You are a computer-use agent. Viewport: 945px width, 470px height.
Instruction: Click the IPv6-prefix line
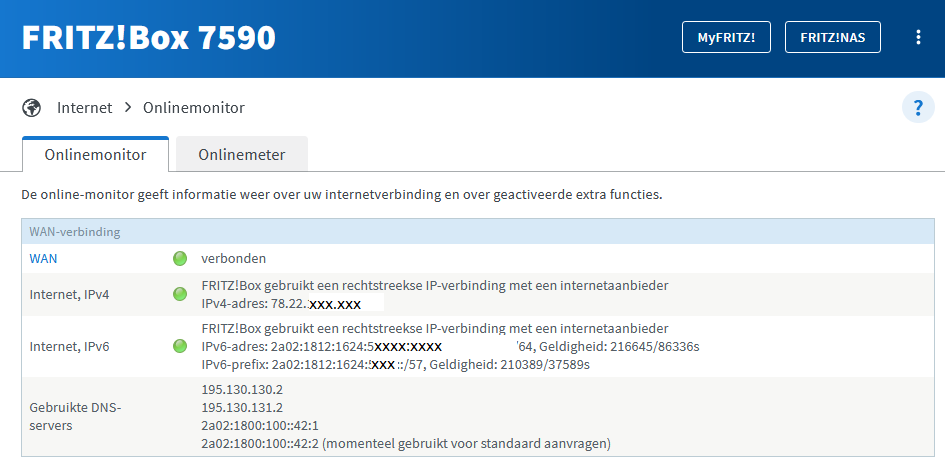[x=395, y=365]
